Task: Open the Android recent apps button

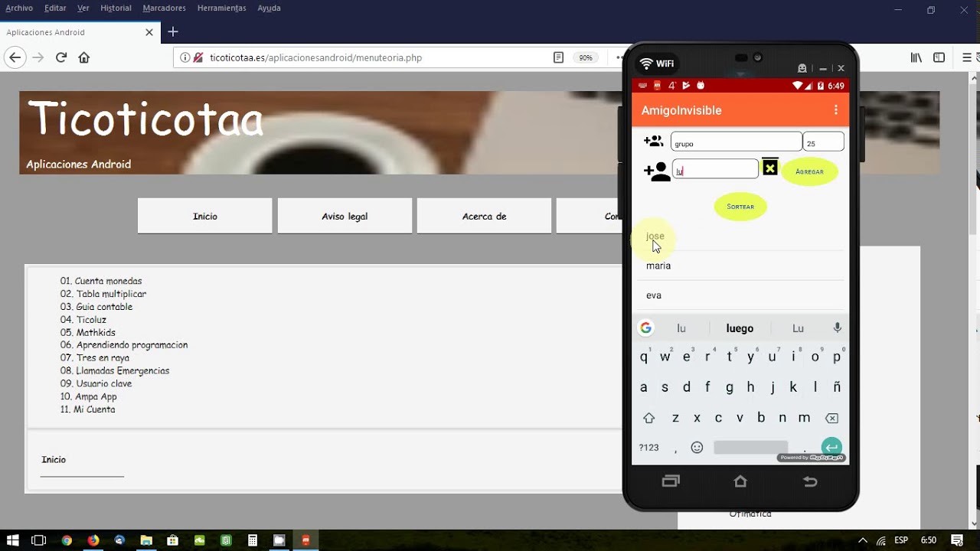Action: (671, 481)
